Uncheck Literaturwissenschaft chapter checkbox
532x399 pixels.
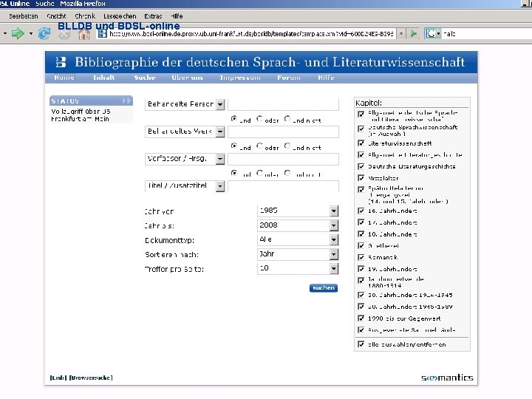[x=361, y=143]
